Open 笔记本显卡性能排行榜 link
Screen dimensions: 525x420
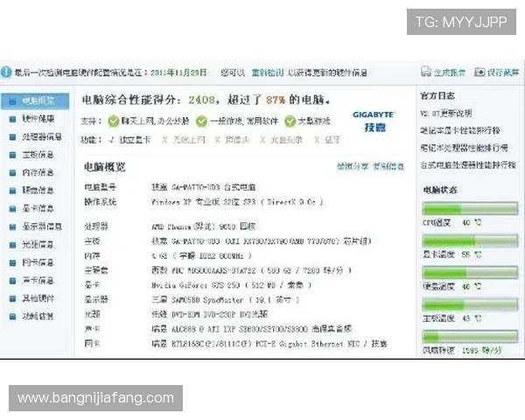460,130
